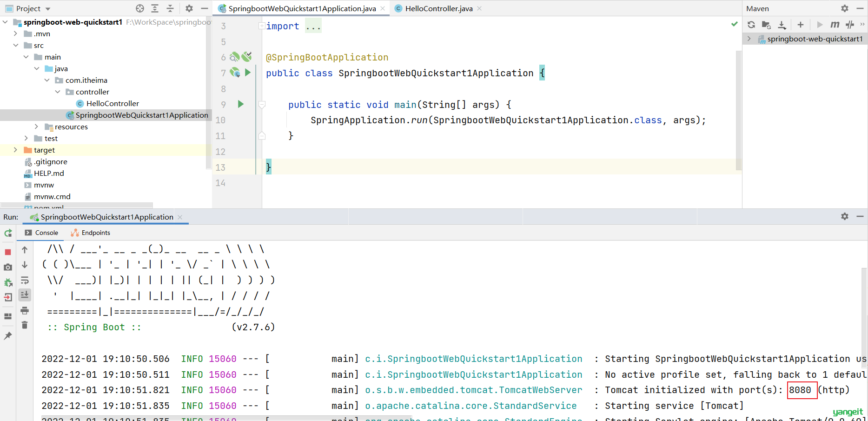Viewport: 868px width, 421px height.
Task: Expand all nodes in the Project tree
Action: (x=155, y=8)
